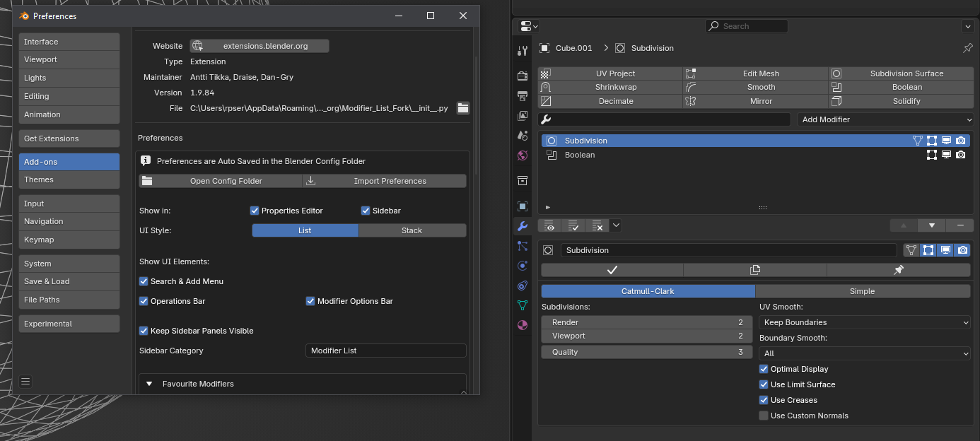
Task: Toggle Boolean row's viewport display icon
Action: click(x=946, y=155)
